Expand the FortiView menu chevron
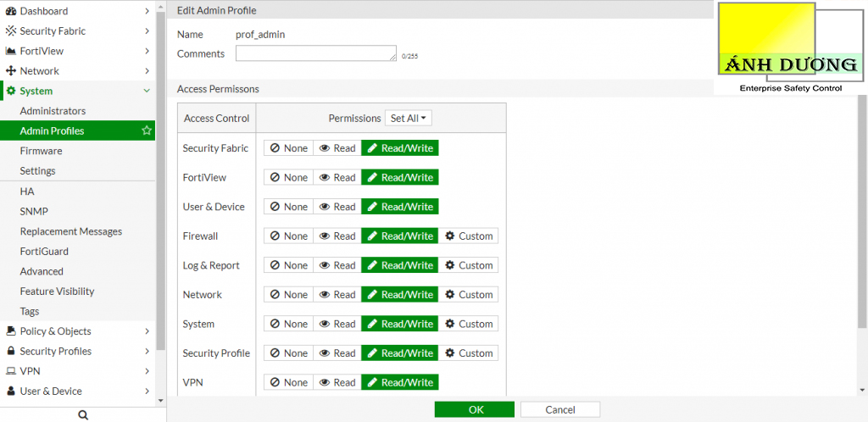The width and height of the screenshot is (868, 422). (x=147, y=51)
